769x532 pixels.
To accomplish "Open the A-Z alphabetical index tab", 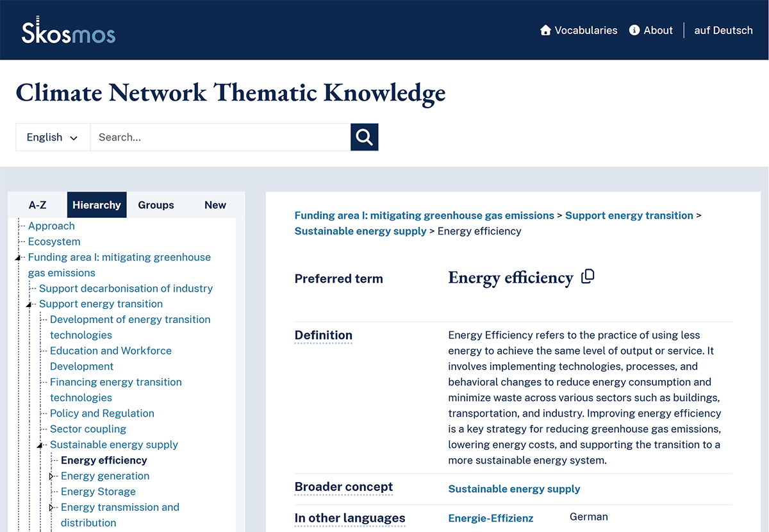I will [x=37, y=204].
